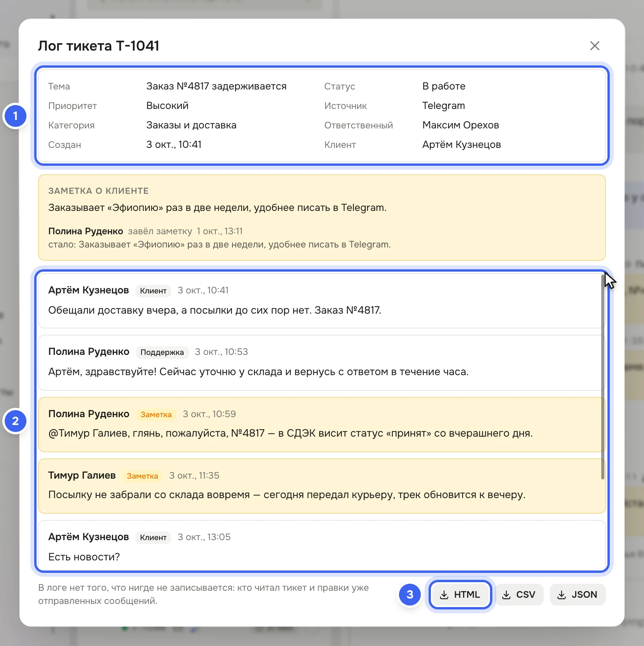Click the message "Есть новости?"

84,557
